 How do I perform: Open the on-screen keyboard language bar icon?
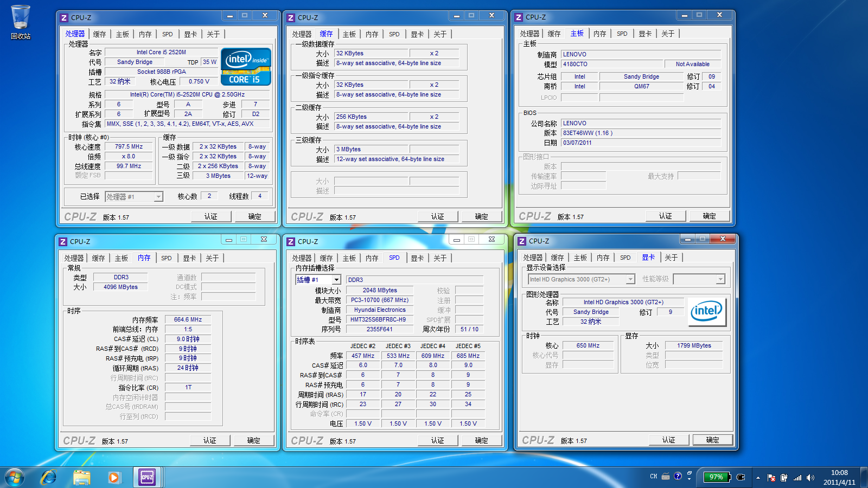click(666, 477)
